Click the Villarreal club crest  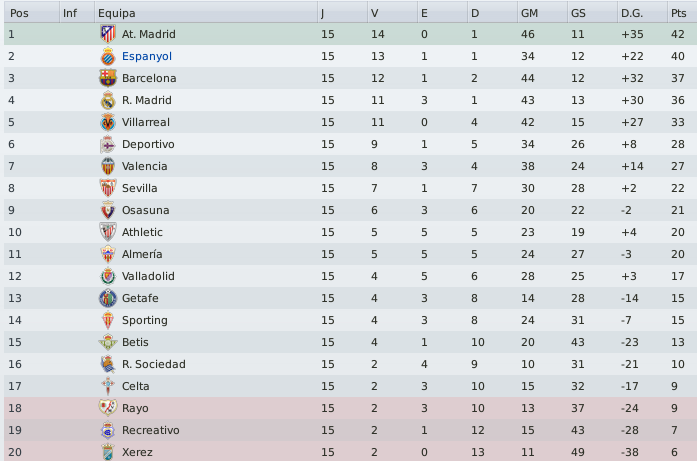click(108, 122)
